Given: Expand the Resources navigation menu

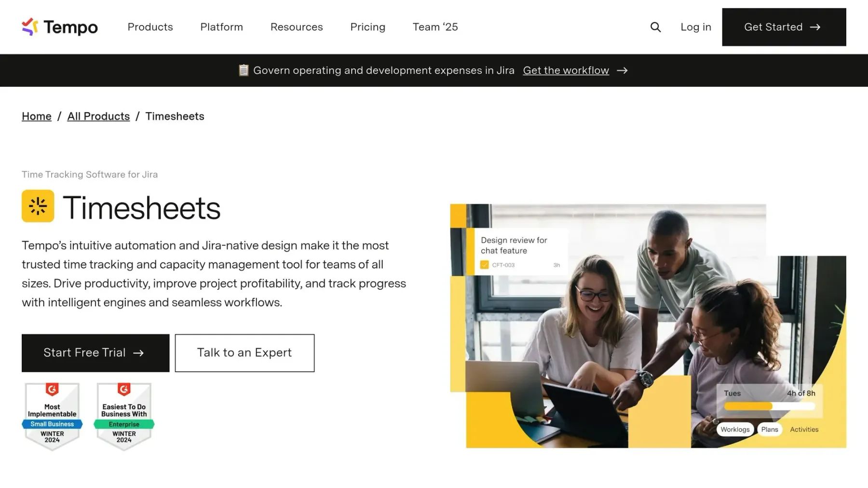Looking at the screenshot, I should (297, 27).
